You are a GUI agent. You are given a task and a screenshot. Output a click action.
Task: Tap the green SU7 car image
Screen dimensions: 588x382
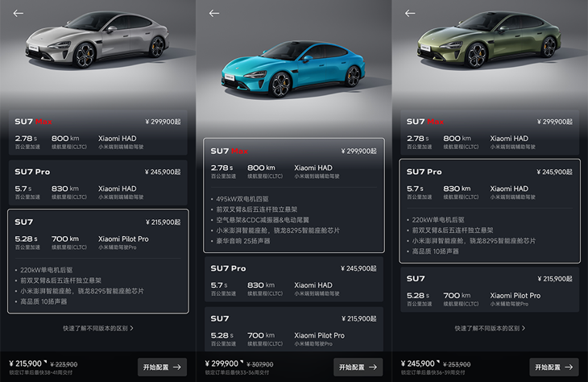489,39
